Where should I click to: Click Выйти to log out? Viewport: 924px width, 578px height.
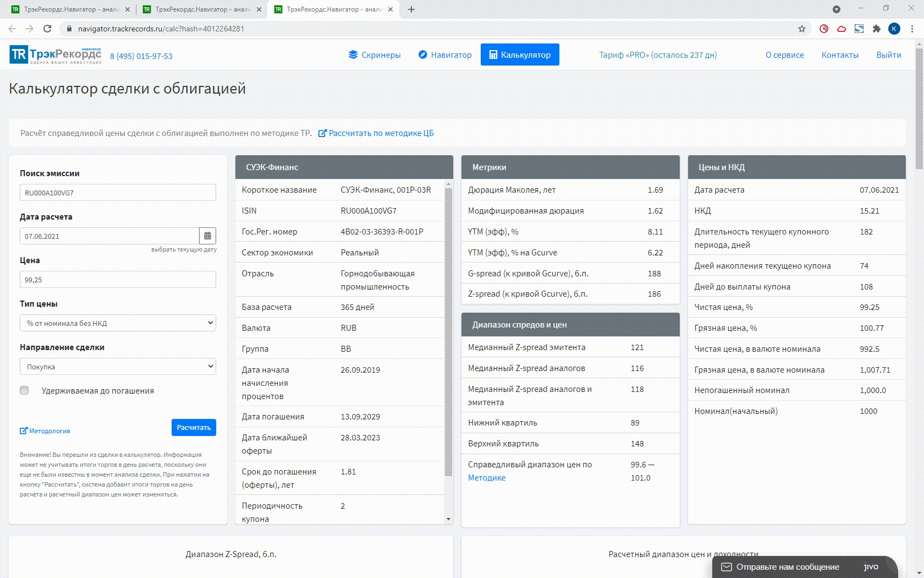889,55
